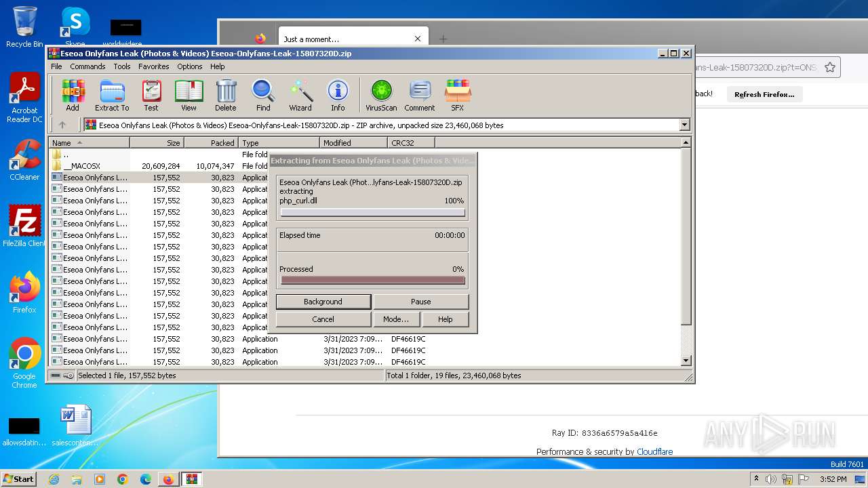Cancel the extraction
This screenshot has width=868, height=488.
tap(323, 319)
